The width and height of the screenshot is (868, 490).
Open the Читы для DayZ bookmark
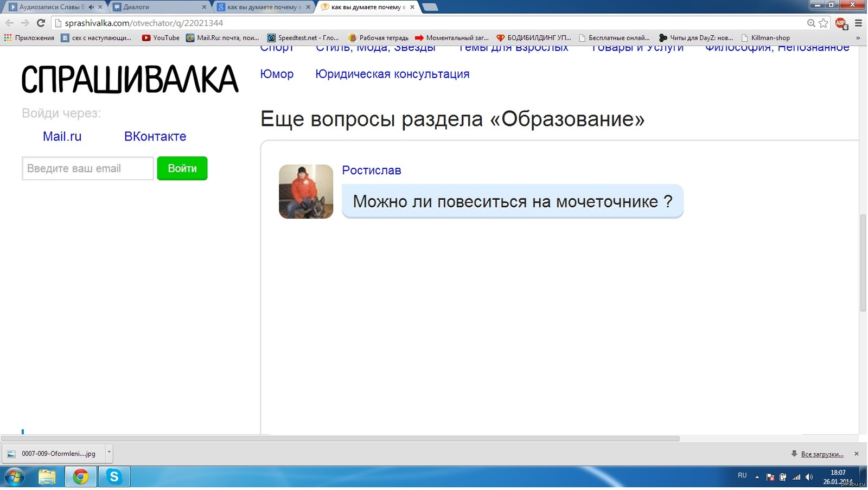coord(696,38)
